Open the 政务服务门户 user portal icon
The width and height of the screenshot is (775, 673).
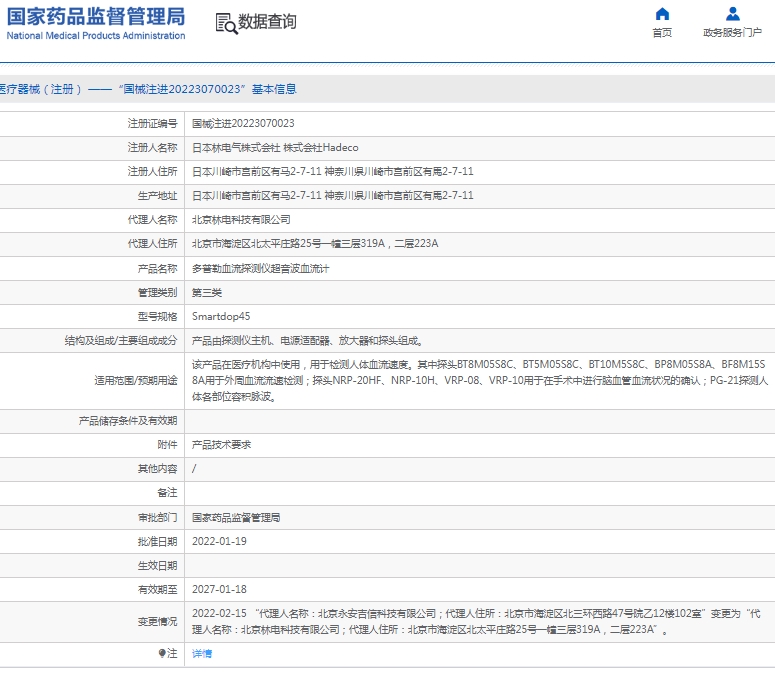pyautogui.click(x=732, y=14)
